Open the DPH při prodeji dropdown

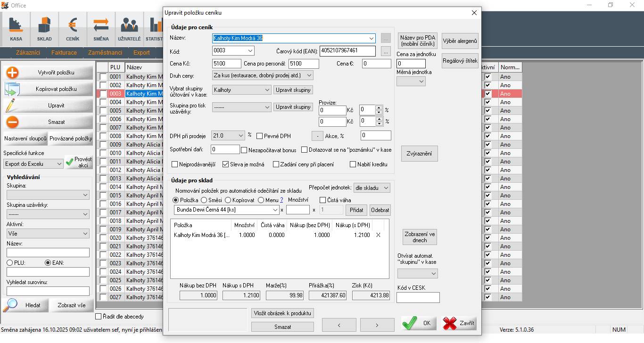pos(241,136)
